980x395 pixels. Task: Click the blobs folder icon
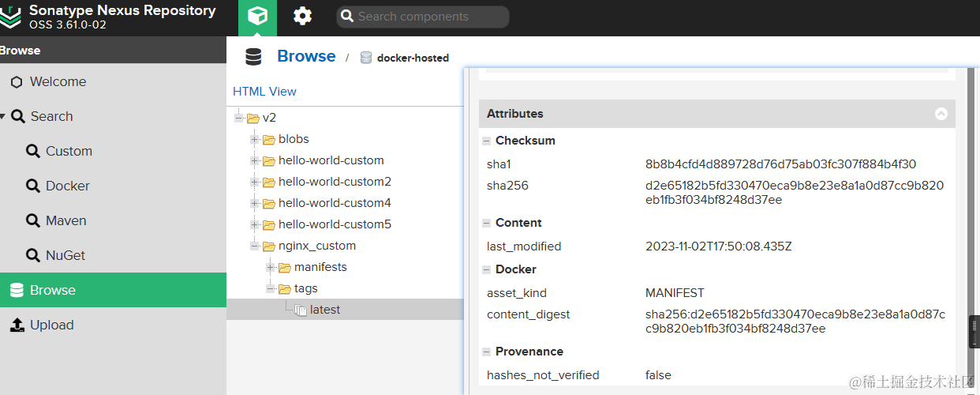[269, 140]
